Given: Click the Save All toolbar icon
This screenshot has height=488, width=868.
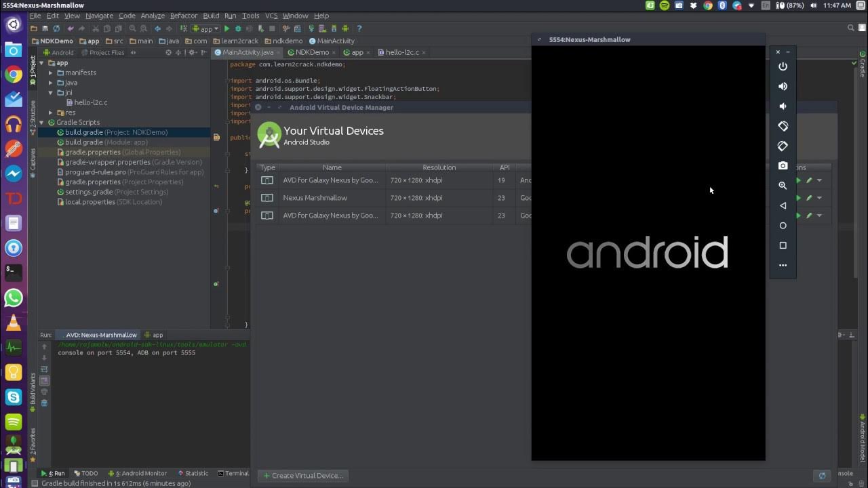Looking at the screenshot, I should click(45, 28).
